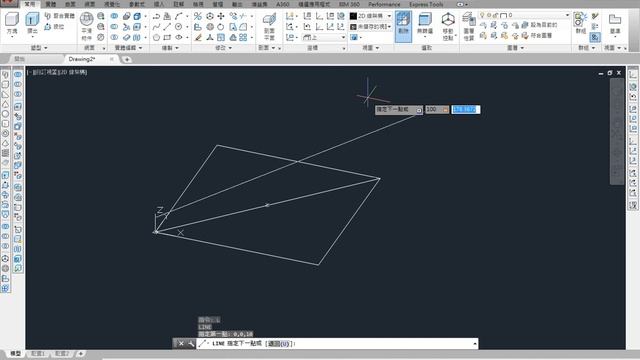Click the viewport label controls text
This screenshot has width=640, height=360.
tap(57, 72)
